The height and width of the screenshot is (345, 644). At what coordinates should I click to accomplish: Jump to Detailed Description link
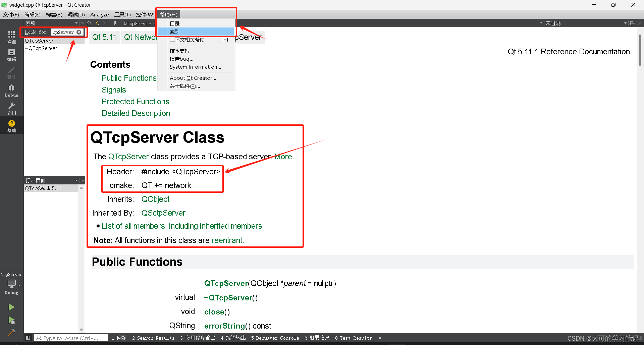pos(136,113)
